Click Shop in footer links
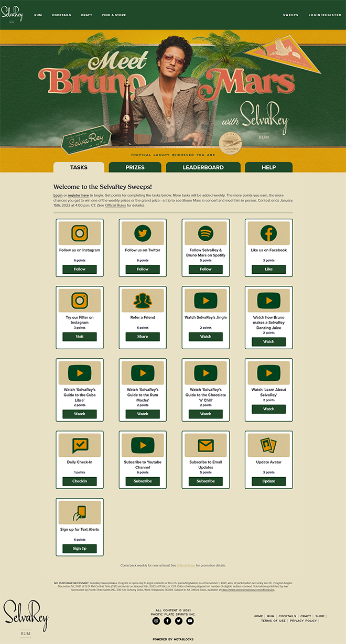The height and width of the screenshot is (644, 346). [x=320, y=616]
